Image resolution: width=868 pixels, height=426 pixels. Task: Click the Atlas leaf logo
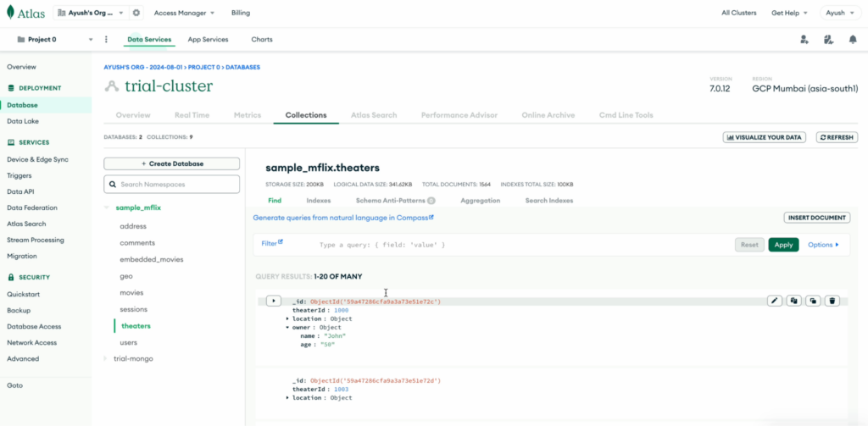(x=10, y=12)
